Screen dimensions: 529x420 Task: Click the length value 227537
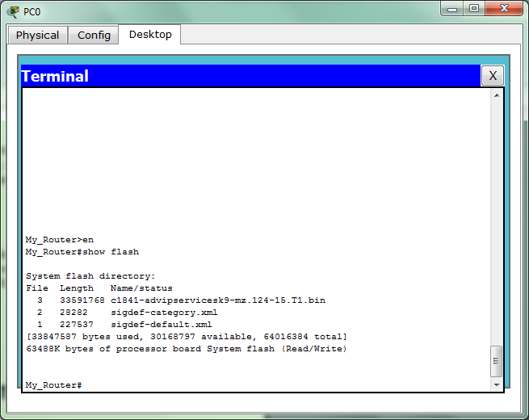point(77,325)
